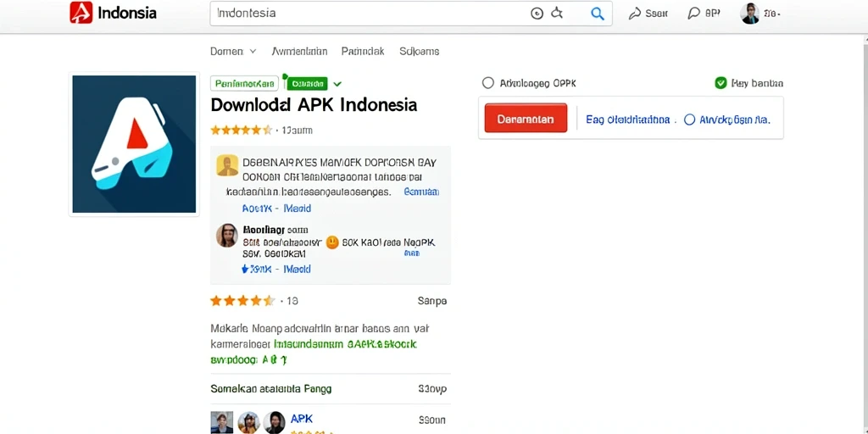The height and width of the screenshot is (434, 868).
Task: Select the Atvologeg OPPK radio button
Action: tap(487, 83)
